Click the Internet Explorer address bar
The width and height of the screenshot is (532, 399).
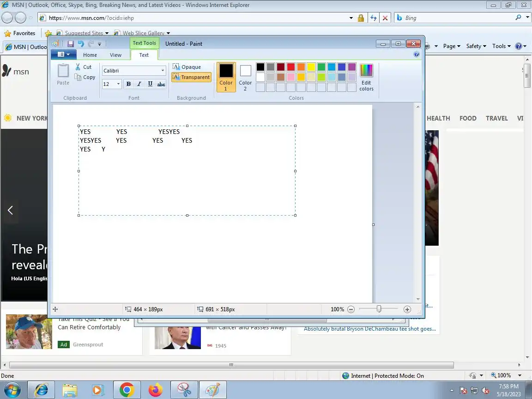coord(197,18)
